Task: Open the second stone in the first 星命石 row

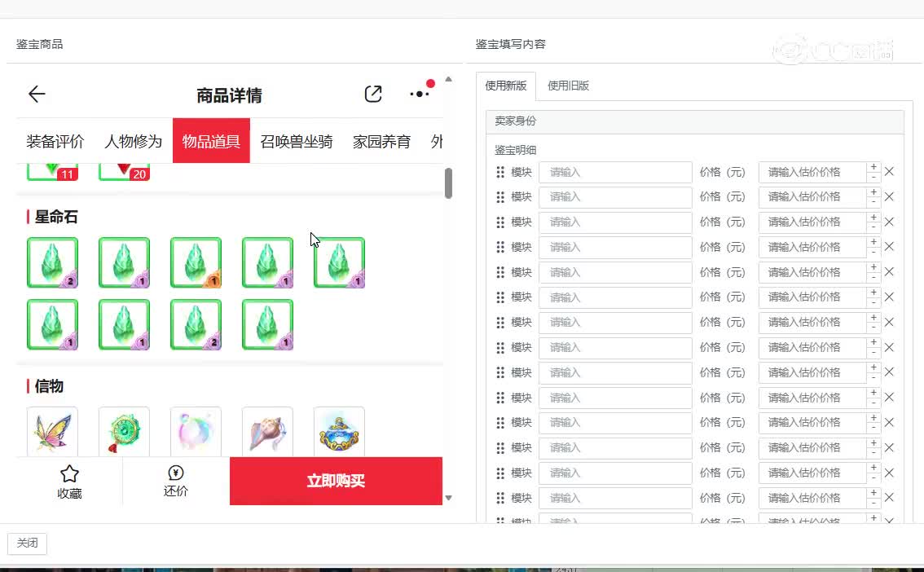Action: pos(125,262)
